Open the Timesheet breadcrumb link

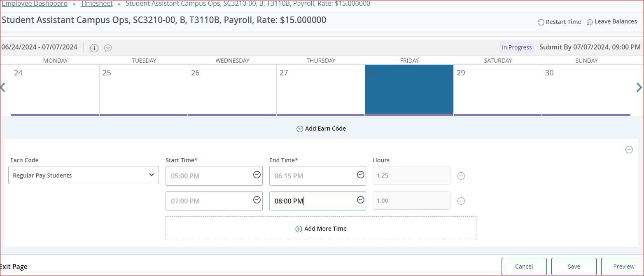[x=96, y=4]
